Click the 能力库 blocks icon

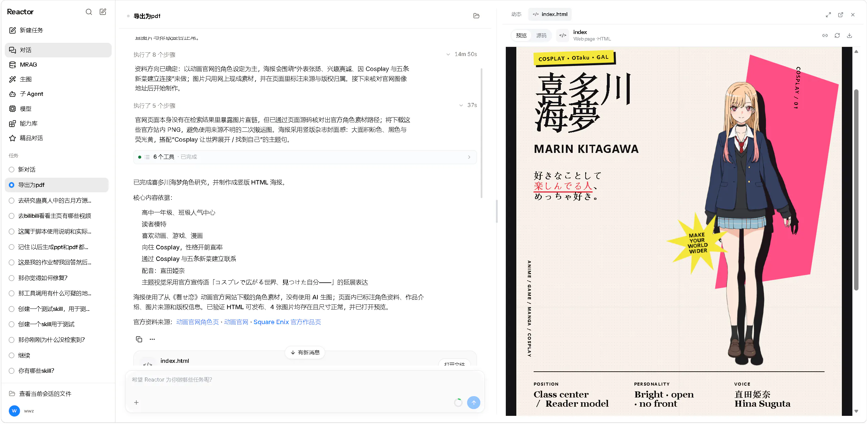[13, 123]
